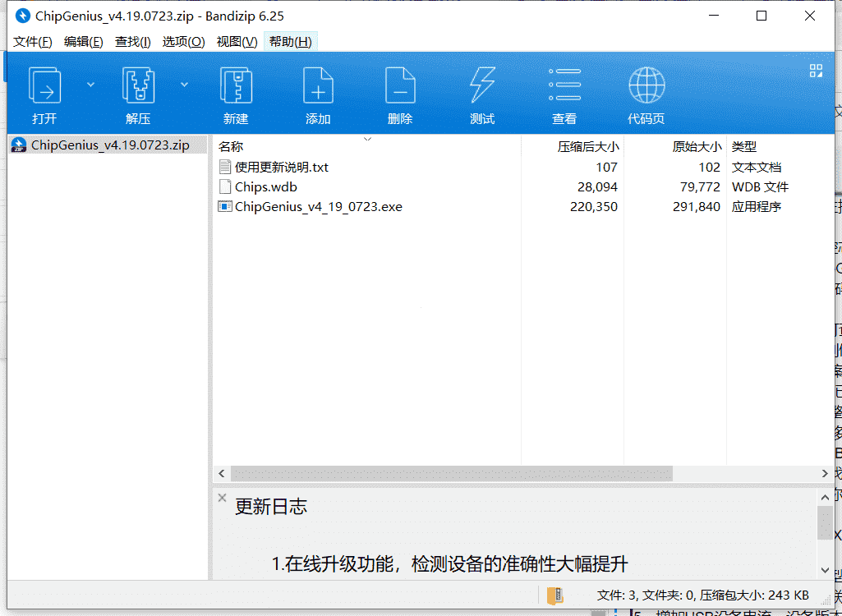Click the status bar file count text
Viewport: 842px width, 616px height.
(x=703, y=595)
